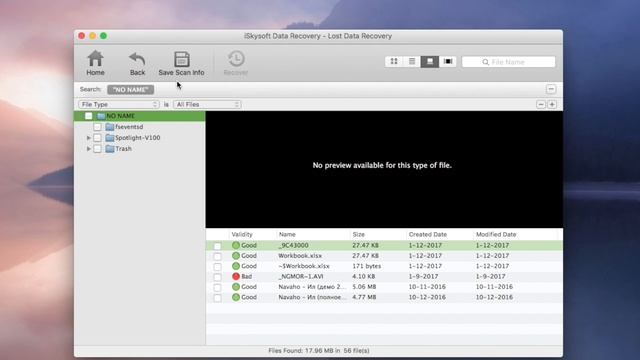The height and width of the screenshot is (360, 640).
Task: Select the preview pane view mode
Action: click(430, 62)
